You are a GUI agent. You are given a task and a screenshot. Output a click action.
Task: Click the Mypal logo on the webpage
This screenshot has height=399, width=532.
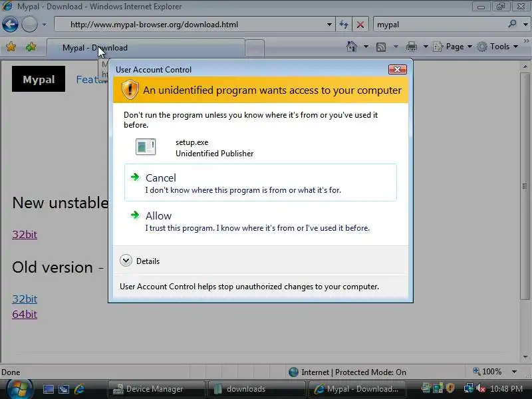(x=39, y=79)
